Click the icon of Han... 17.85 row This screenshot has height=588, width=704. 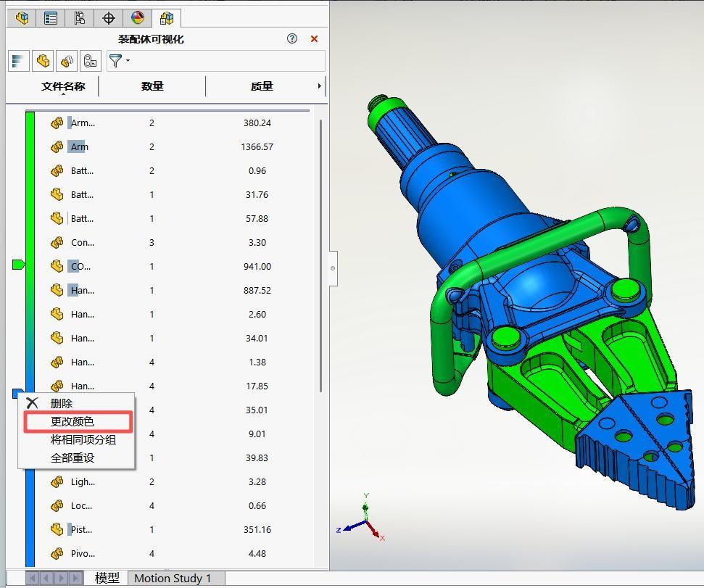tap(57, 386)
